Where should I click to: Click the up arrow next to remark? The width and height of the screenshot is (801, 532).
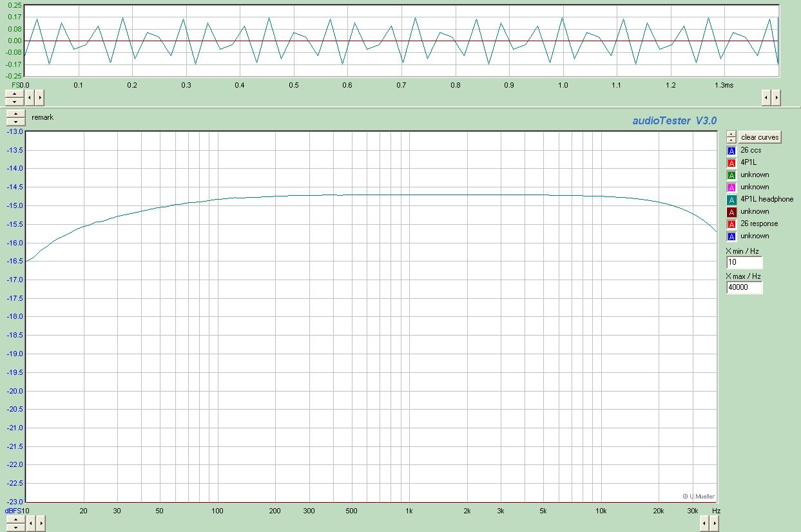15,114
